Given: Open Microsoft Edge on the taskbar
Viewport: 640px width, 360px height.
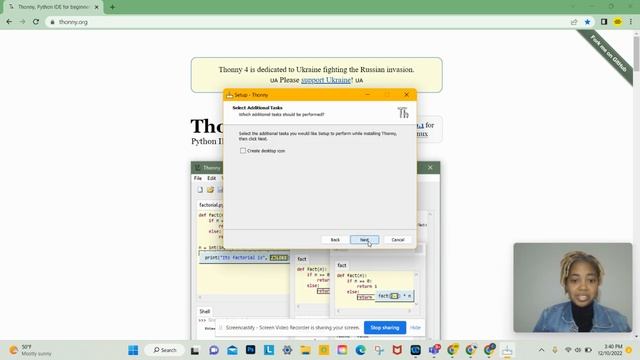Looking at the screenshot, I should point(360,350).
